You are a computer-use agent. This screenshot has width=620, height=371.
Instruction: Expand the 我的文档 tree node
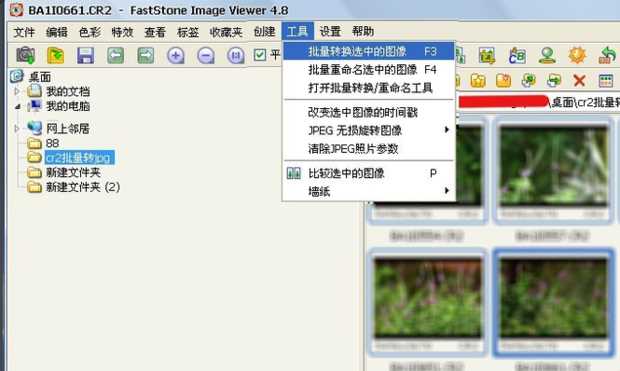click(17, 91)
